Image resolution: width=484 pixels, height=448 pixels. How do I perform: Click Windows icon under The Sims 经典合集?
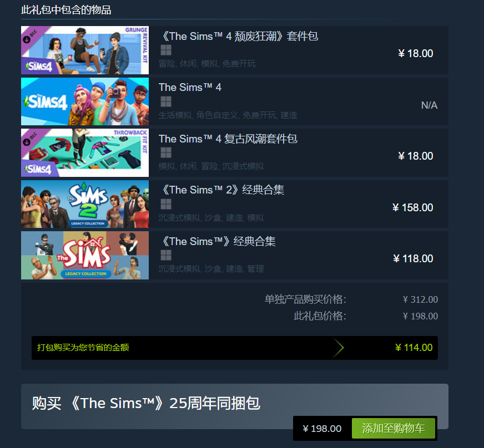point(166,255)
